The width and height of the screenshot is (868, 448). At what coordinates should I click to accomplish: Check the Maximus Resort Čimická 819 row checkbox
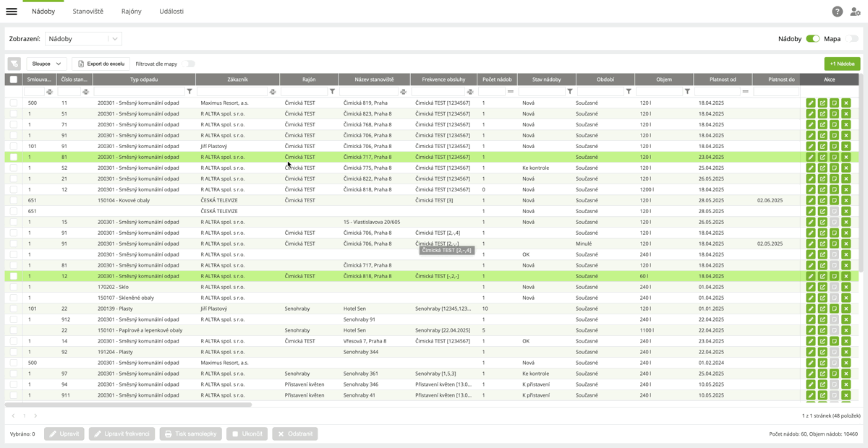coord(13,103)
